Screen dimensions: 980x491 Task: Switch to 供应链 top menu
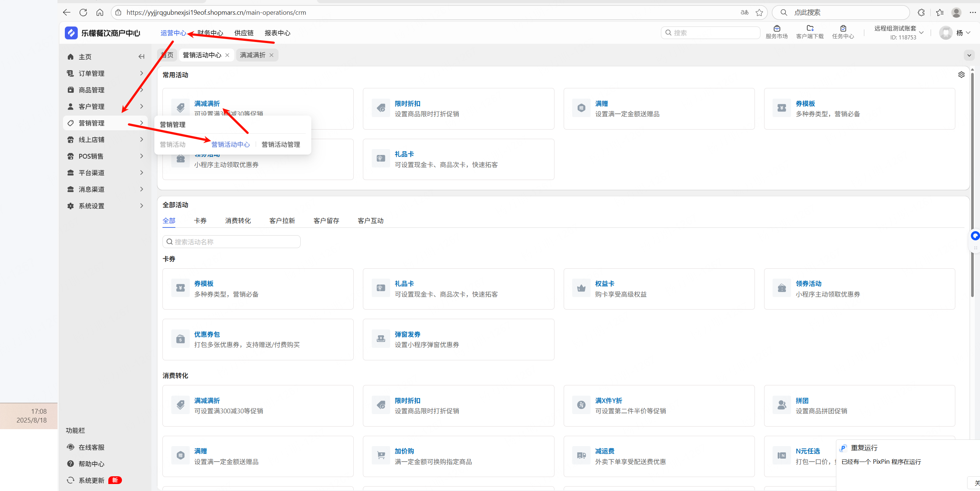click(244, 33)
